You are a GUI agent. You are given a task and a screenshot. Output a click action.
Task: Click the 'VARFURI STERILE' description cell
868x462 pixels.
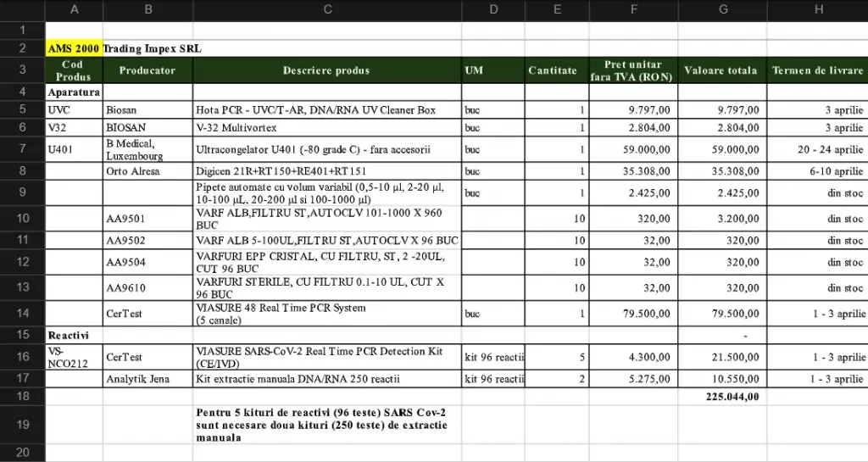pyautogui.click(x=327, y=287)
